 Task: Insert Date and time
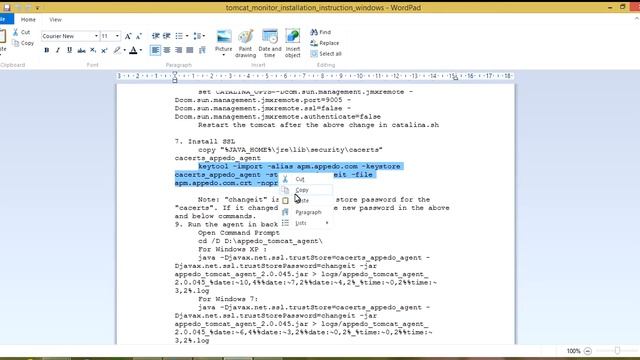[x=270, y=43]
